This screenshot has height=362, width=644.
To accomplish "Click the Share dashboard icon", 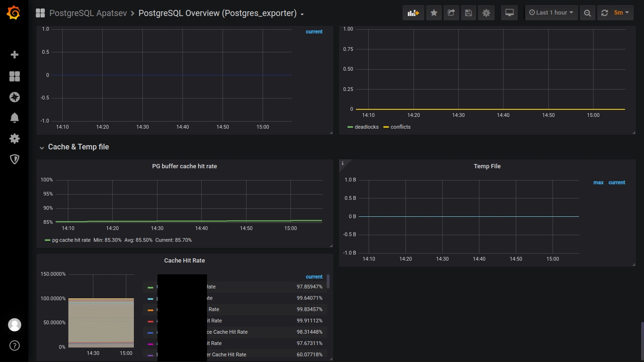I will pyautogui.click(x=451, y=13).
